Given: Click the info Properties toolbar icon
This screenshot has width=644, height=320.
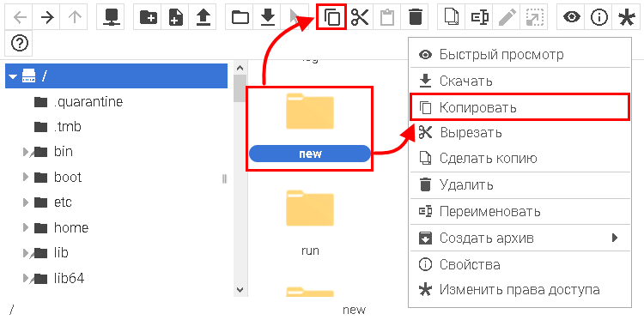Looking at the screenshot, I should (x=598, y=17).
